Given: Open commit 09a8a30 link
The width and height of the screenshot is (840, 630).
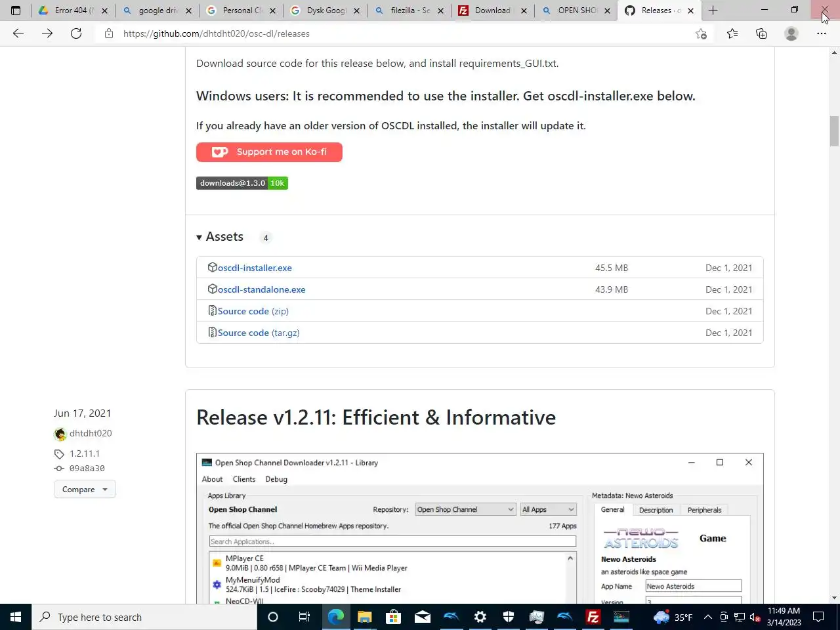Looking at the screenshot, I should point(87,469).
